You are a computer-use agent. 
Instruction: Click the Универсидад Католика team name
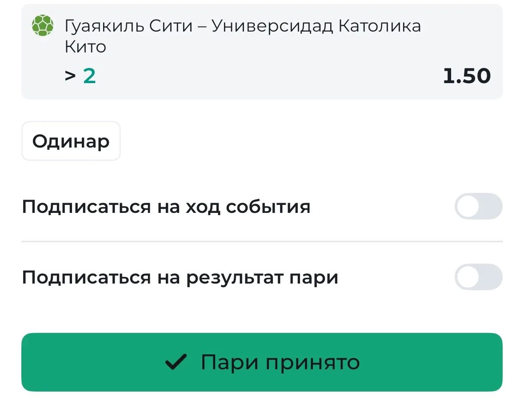coord(316,26)
